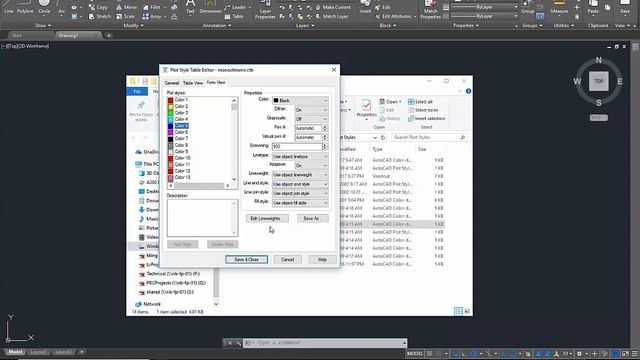
Task: Click the Cancel button
Action: coord(287,260)
